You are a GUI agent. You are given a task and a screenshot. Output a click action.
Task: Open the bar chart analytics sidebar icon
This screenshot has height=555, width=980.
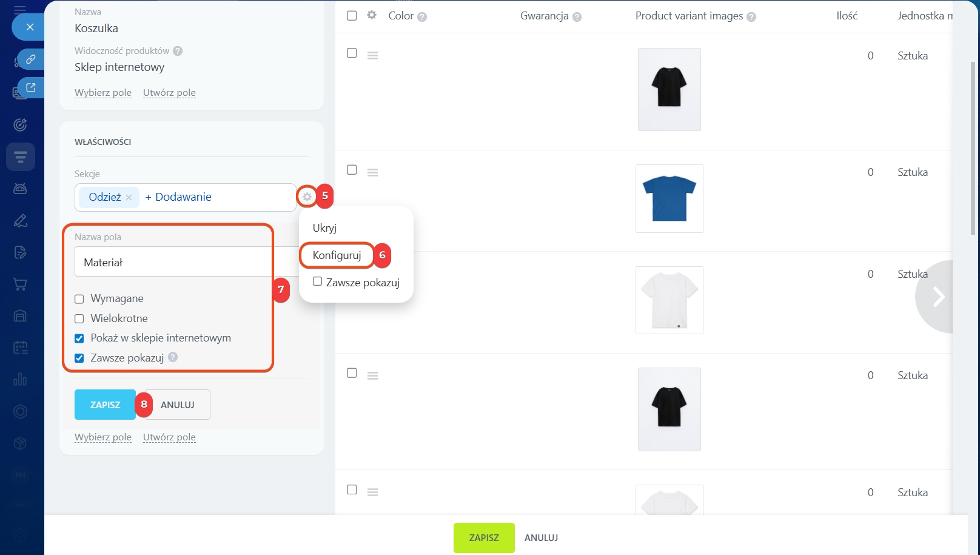pos(20,379)
